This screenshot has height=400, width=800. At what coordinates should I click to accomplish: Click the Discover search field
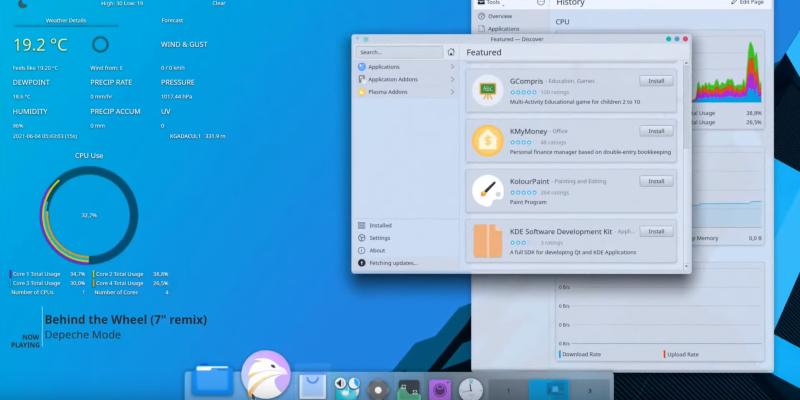pos(399,52)
